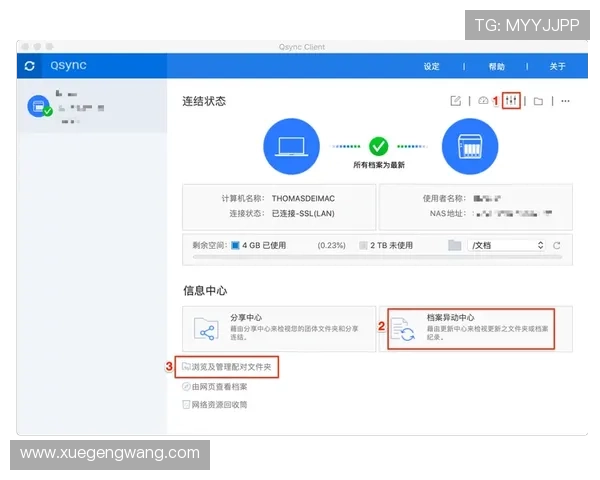
Task: Open the 帮助 help menu
Action: coord(497,67)
